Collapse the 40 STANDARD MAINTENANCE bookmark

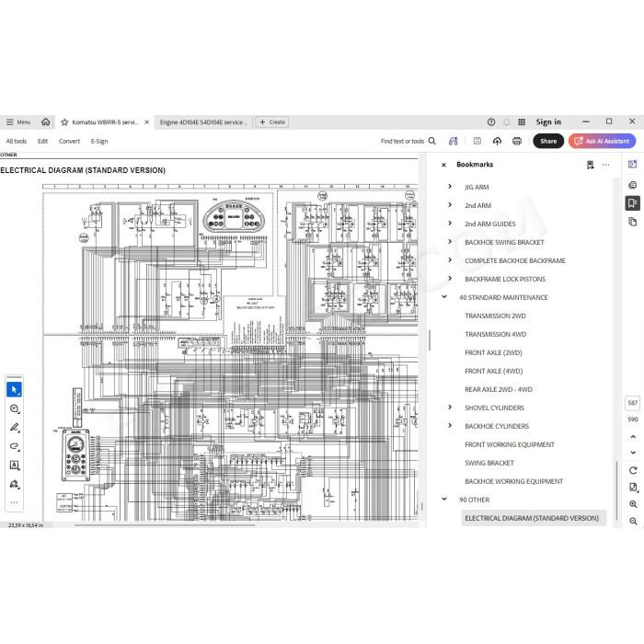tap(444, 296)
